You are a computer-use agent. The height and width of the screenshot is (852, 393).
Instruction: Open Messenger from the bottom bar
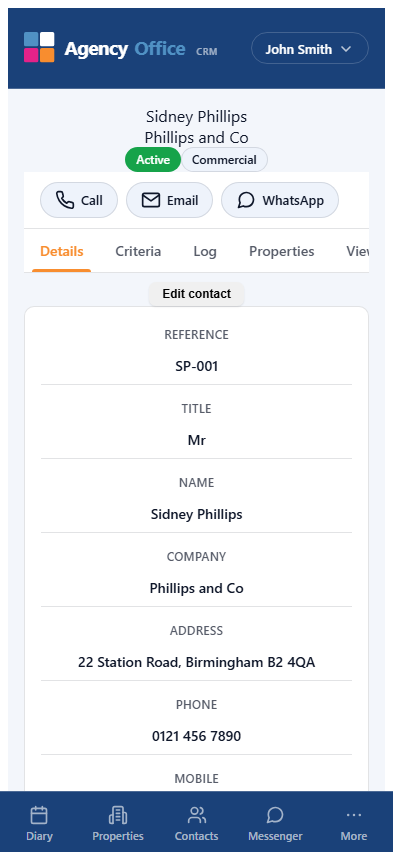click(275, 823)
